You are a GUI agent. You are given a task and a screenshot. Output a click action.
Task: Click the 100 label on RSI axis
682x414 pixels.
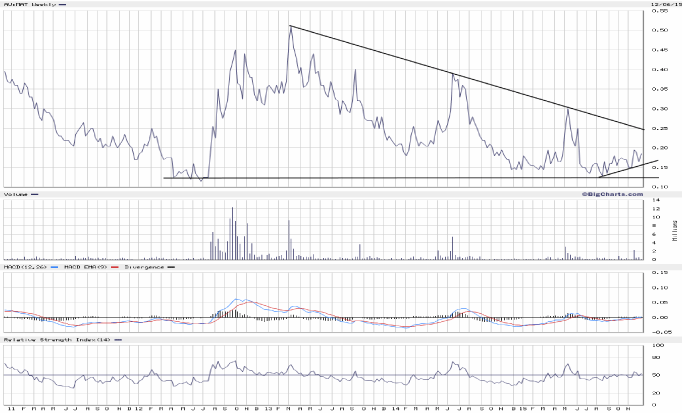(658, 345)
